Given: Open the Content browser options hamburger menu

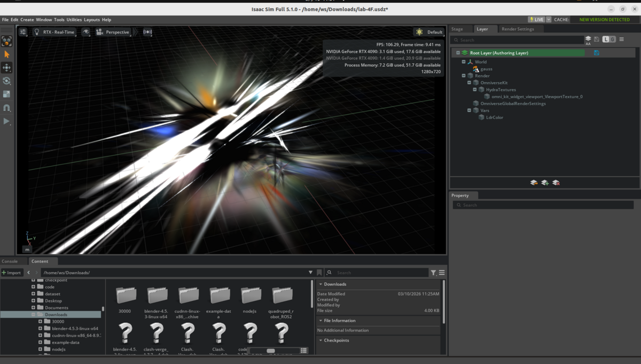Looking at the screenshot, I should 442,273.
